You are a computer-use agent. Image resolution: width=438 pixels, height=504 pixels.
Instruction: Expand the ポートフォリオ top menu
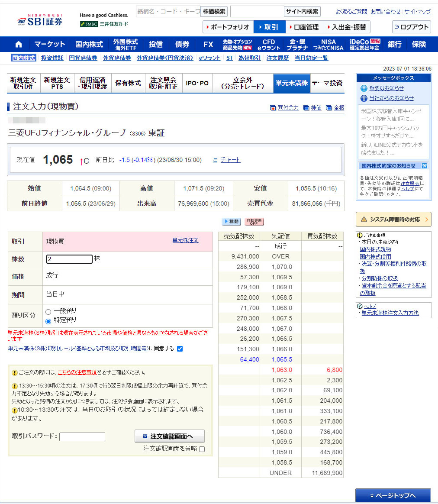click(228, 27)
